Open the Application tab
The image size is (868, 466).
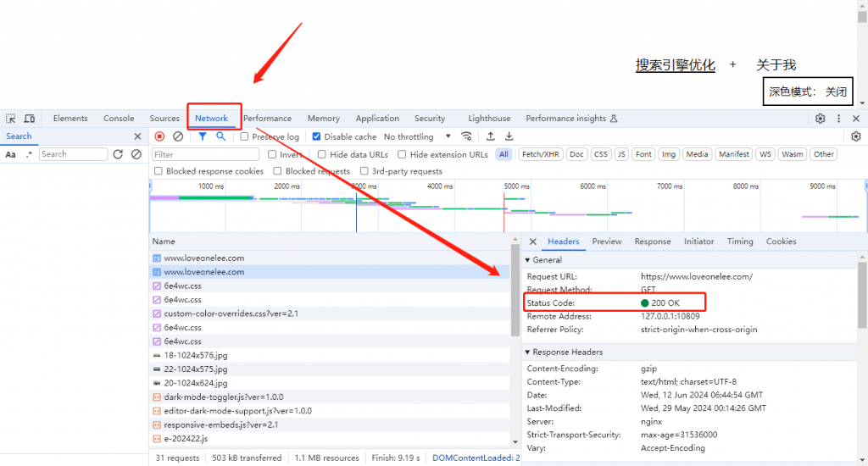pos(377,119)
